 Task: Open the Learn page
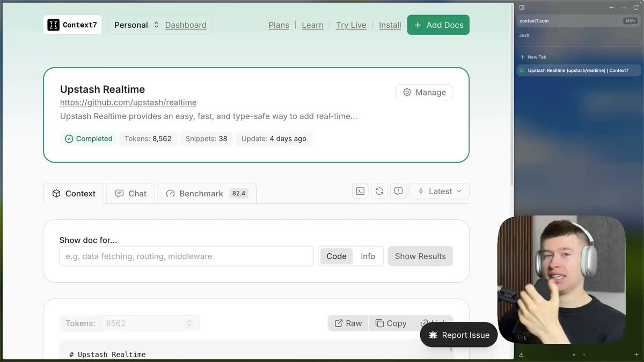(x=312, y=25)
